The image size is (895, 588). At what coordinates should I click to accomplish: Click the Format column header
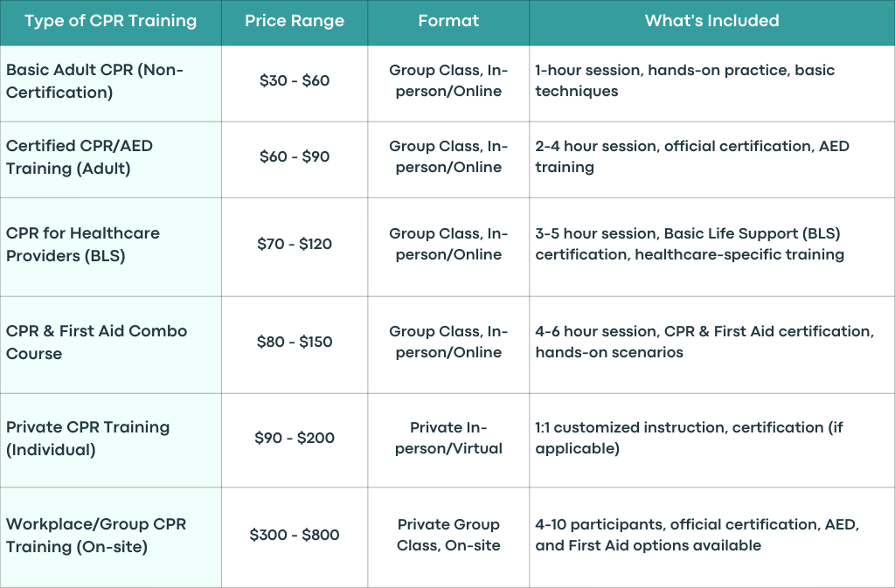(x=448, y=21)
